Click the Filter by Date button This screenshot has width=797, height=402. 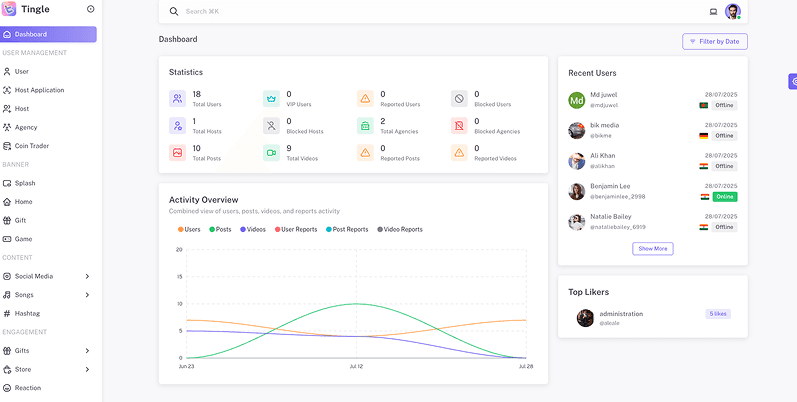pyautogui.click(x=715, y=42)
